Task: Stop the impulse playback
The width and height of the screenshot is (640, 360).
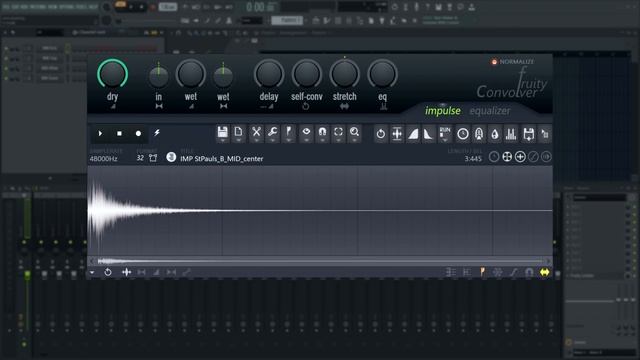Action: (x=119, y=133)
